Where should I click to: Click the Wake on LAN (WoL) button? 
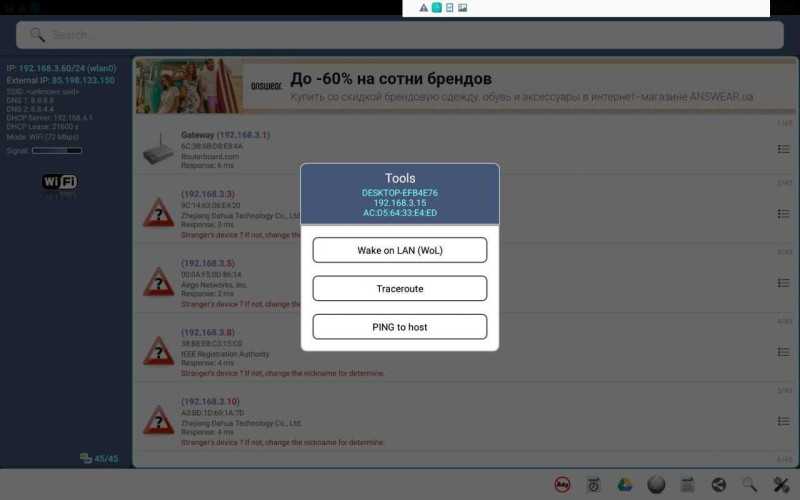point(399,250)
